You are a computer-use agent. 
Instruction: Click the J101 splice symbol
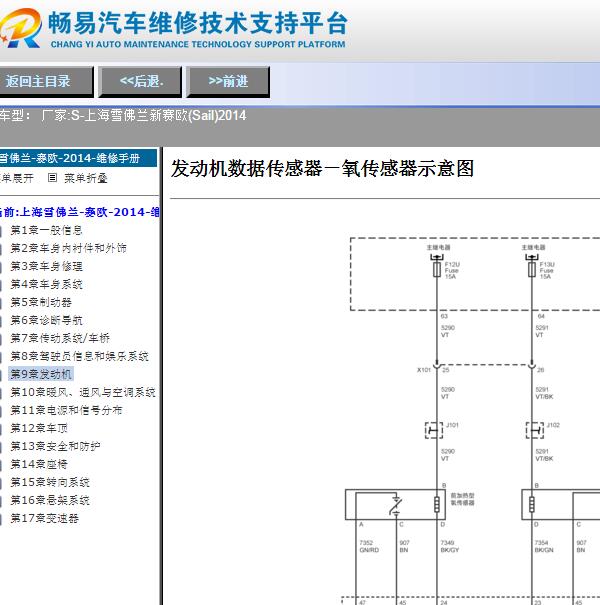tap(434, 430)
